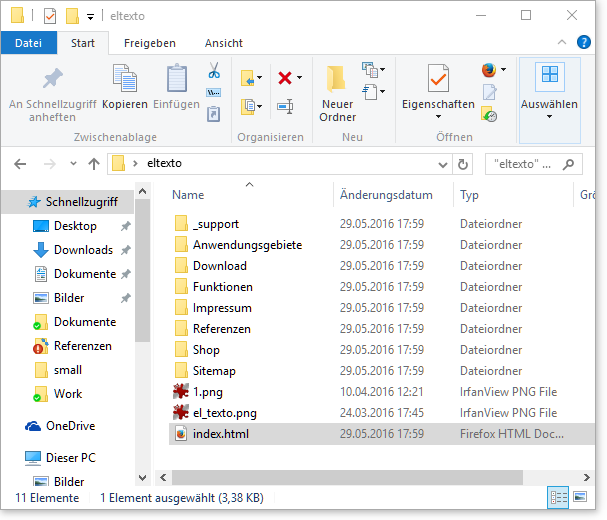Open recent locations dropdown arrow

pyautogui.click(x=73, y=164)
